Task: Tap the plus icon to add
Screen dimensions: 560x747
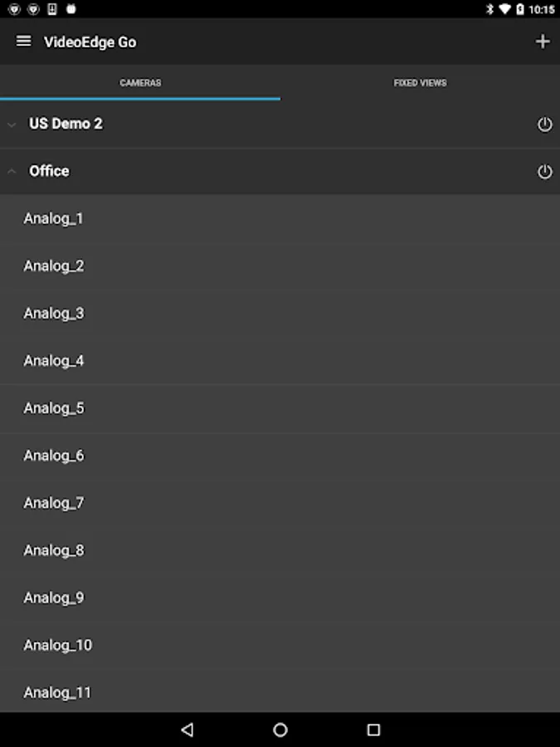Action: [543, 41]
